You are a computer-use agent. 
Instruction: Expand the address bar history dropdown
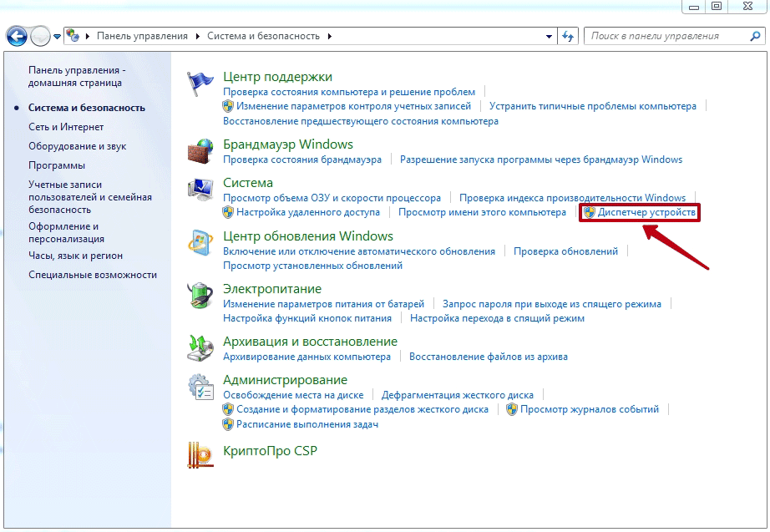[x=549, y=37]
